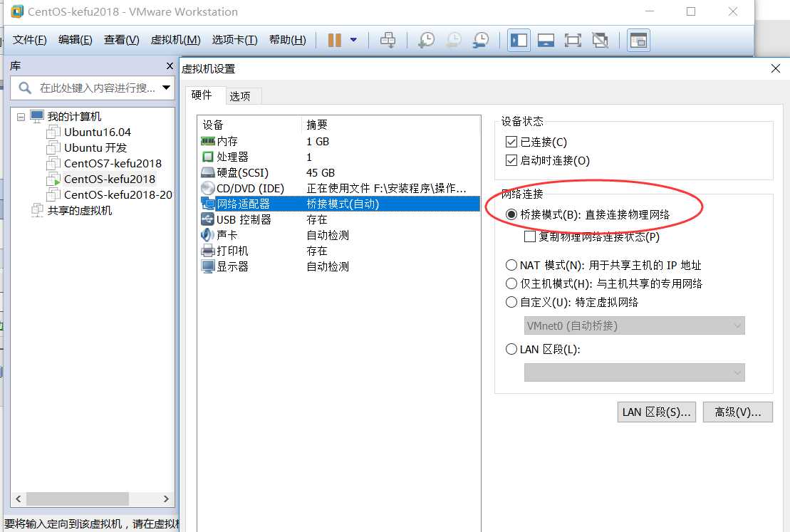This screenshot has width=790, height=532.
Task: Click the 共享的虚拟机 shared VMs icon
Action: click(37, 210)
